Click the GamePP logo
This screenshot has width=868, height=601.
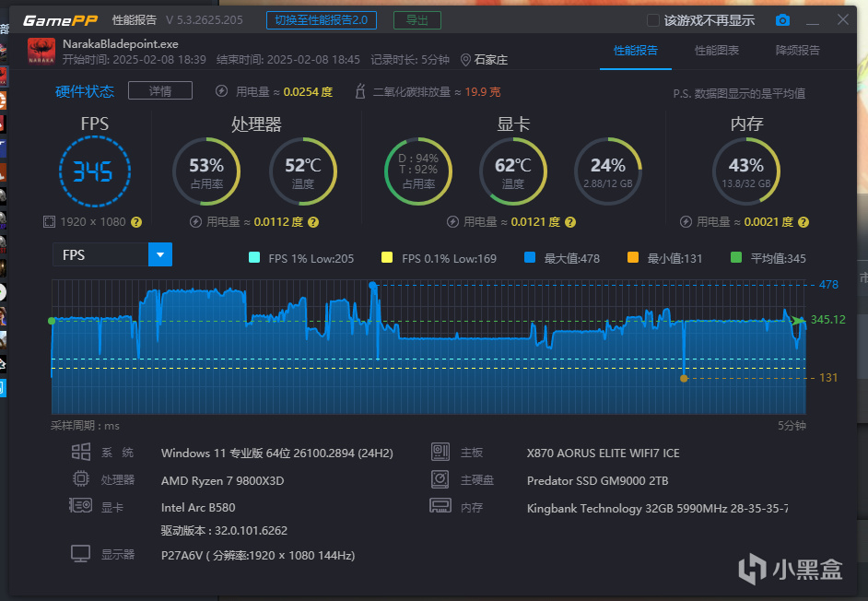pos(60,20)
